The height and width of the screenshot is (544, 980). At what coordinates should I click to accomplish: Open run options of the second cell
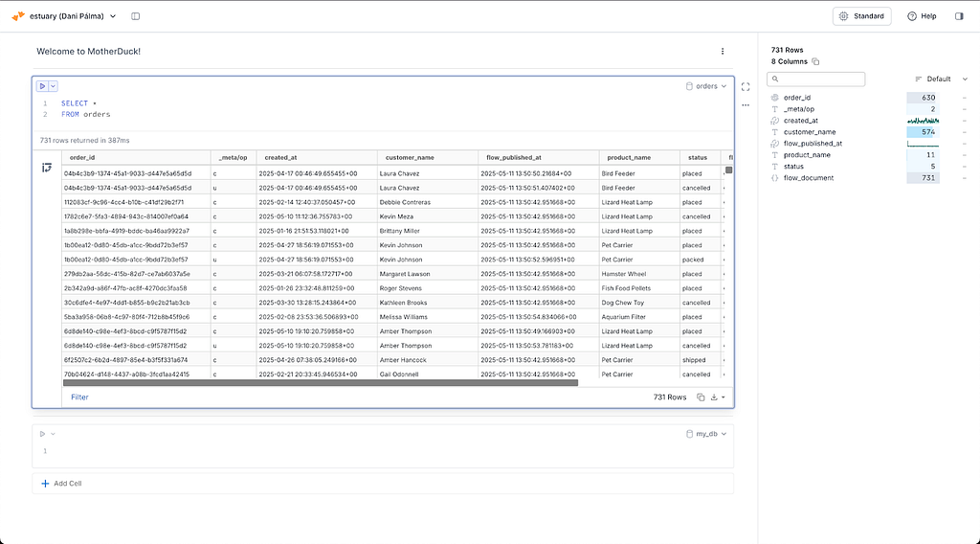pyautogui.click(x=54, y=434)
